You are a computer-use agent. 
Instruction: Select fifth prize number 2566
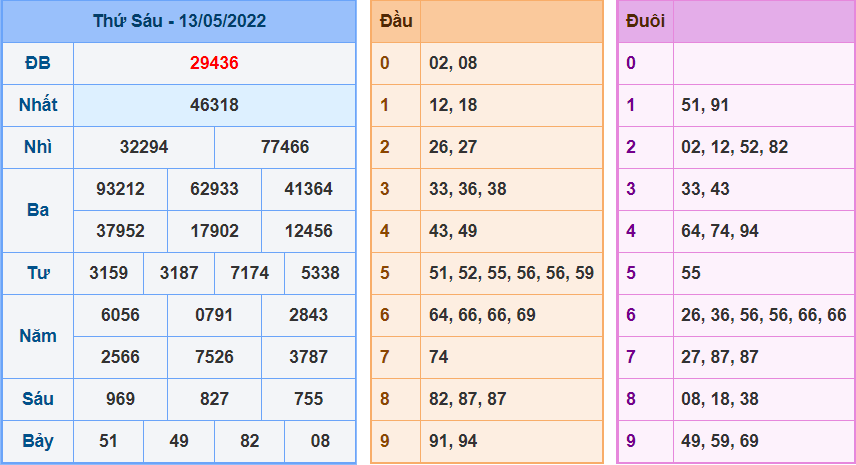click(x=121, y=357)
